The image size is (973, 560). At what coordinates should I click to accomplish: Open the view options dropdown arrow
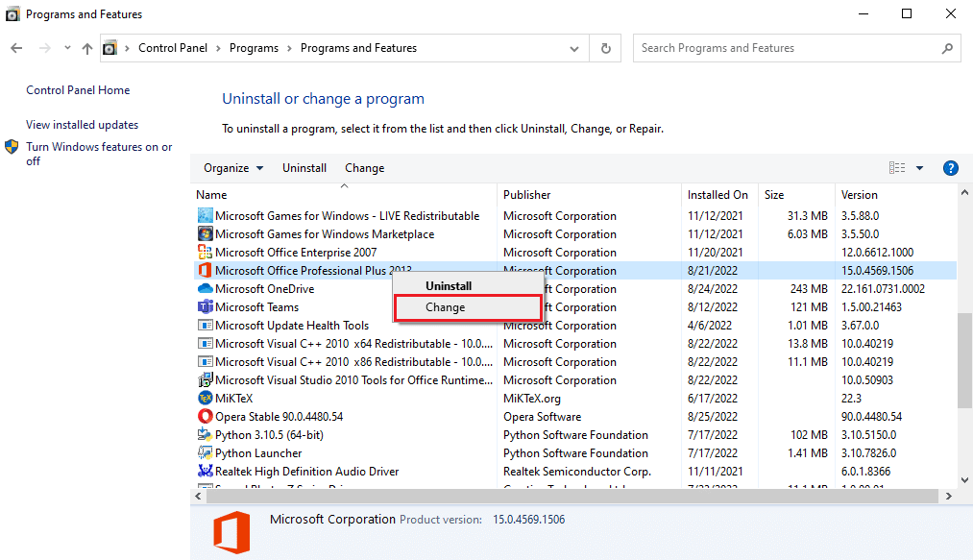pos(919,168)
